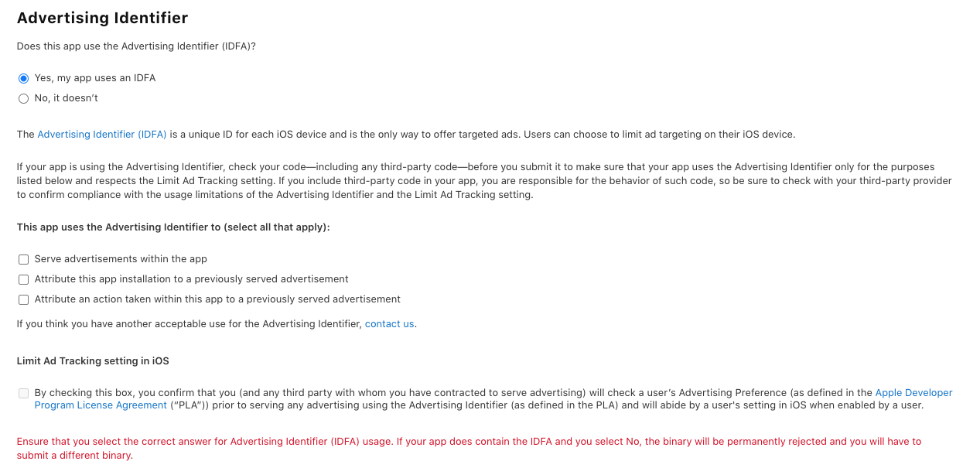Image resolution: width=980 pixels, height=468 pixels.
Task: Choose the "No, it doesn't" option
Action: click(x=23, y=97)
